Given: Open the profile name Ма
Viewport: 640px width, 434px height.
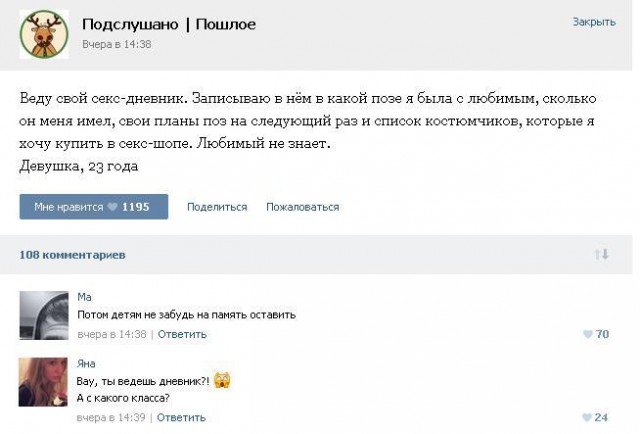Looking at the screenshot, I should (84, 297).
